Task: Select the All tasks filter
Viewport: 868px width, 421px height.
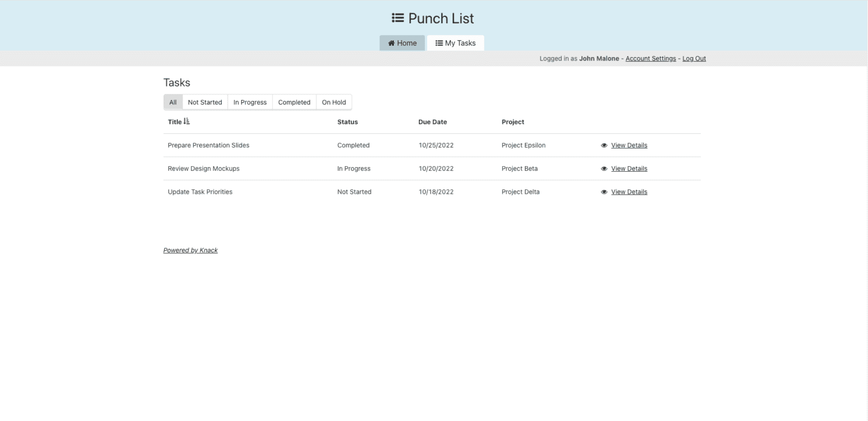Action: (x=172, y=102)
